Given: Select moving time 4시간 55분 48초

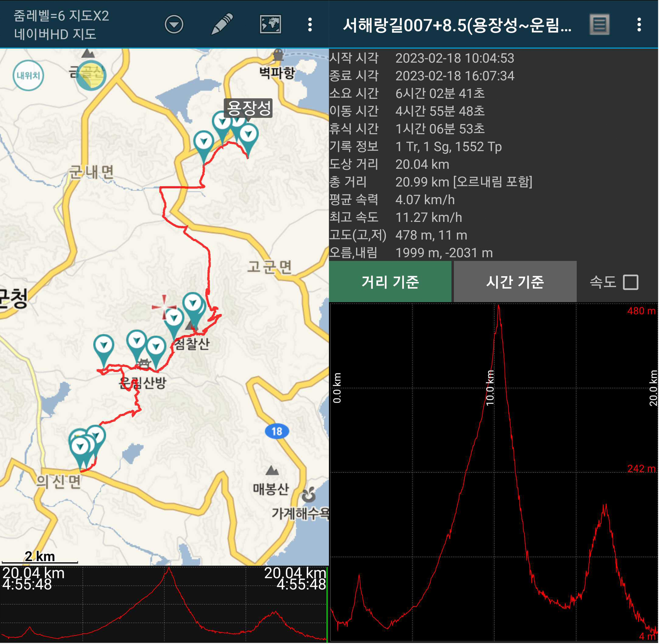Looking at the screenshot, I should (440, 111).
